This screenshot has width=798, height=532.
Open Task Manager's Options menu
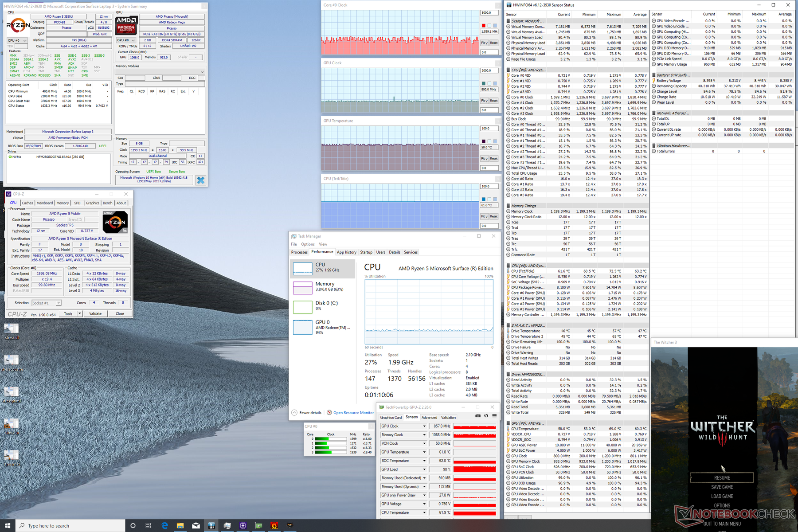(308, 244)
